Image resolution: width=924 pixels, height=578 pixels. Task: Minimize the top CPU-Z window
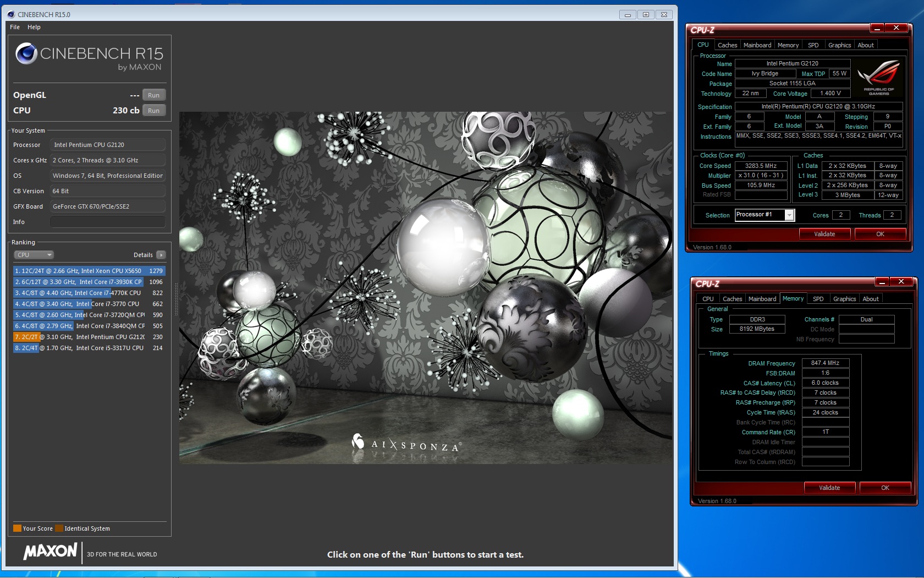pos(877,28)
